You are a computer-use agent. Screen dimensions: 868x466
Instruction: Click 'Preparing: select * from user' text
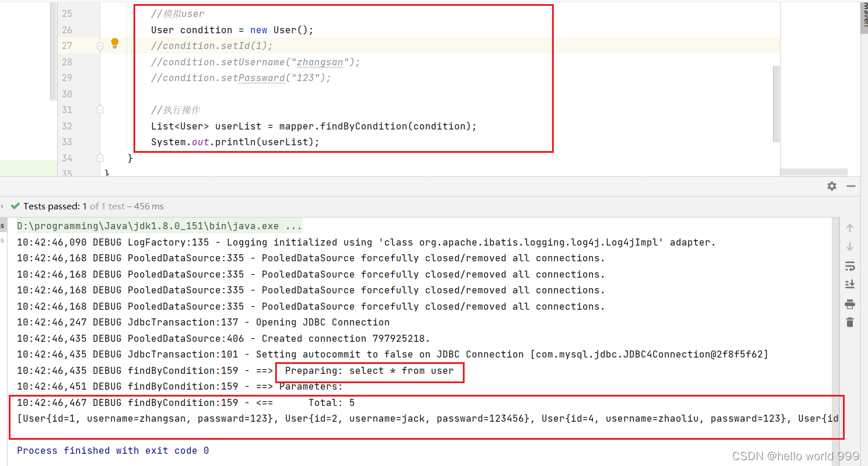pyautogui.click(x=369, y=370)
